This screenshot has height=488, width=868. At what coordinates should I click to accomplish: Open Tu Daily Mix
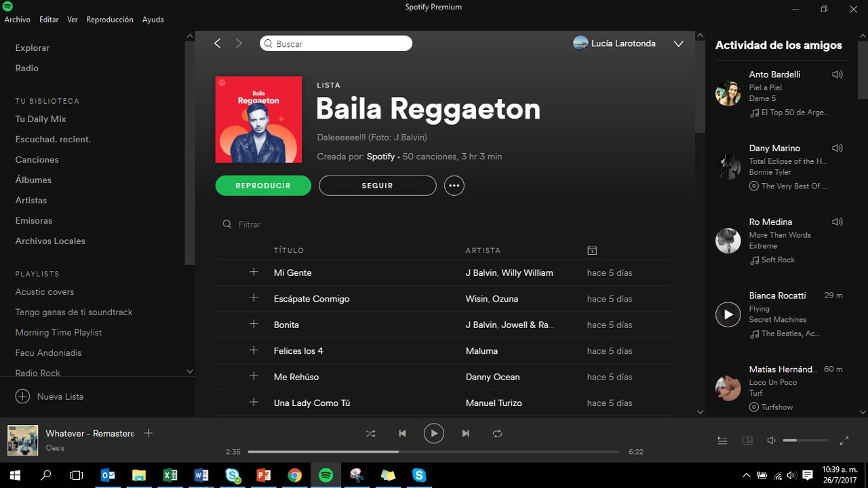(41, 119)
